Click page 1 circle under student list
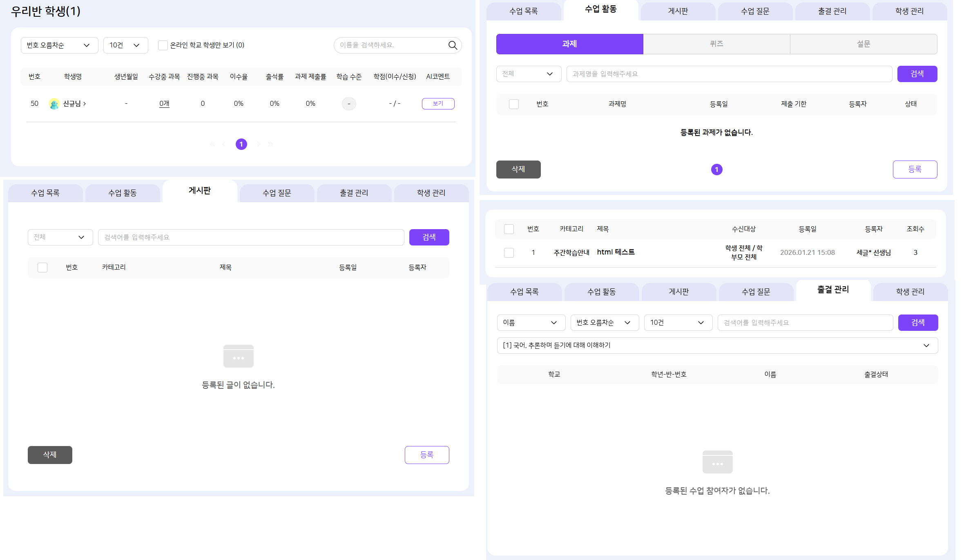The image size is (964, 560). (241, 144)
